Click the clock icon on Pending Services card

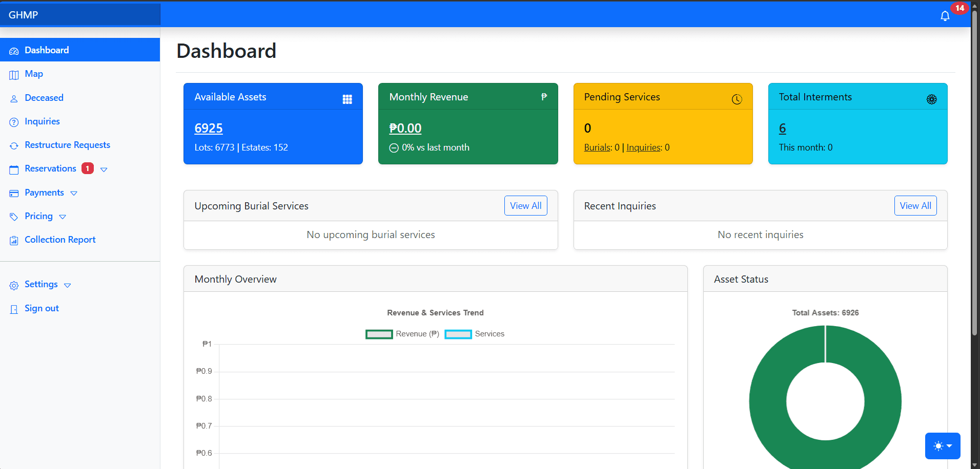point(737,99)
